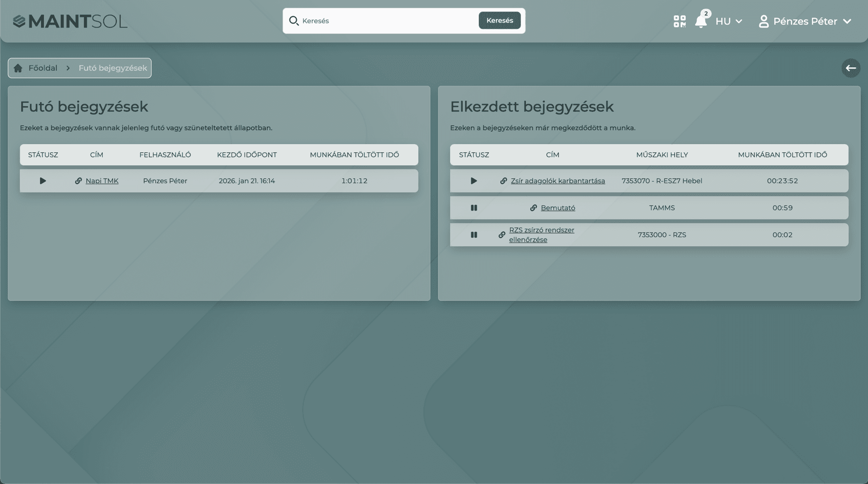Click link icon beside Napi TMK
The height and width of the screenshot is (484, 868).
coord(78,181)
